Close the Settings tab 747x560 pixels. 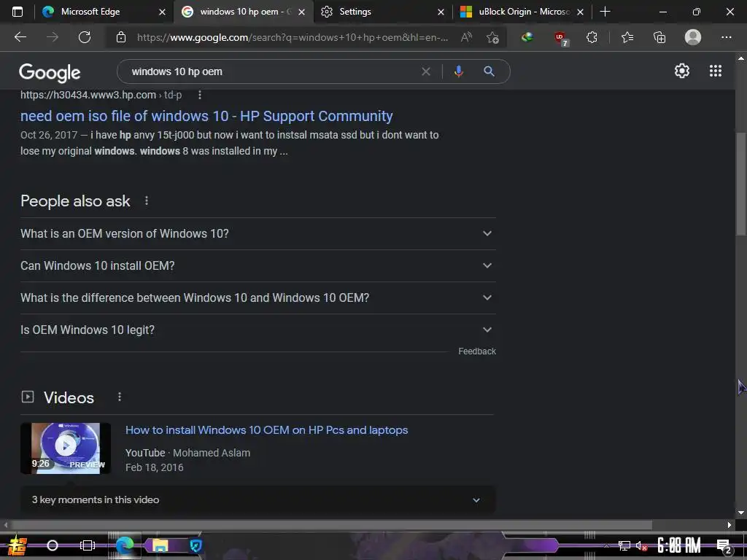(441, 12)
